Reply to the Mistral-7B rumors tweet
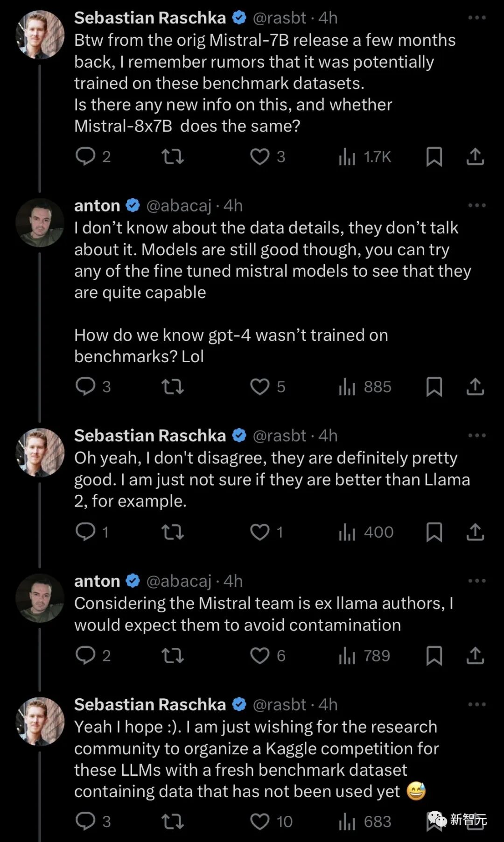504x842 pixels. pos(85,156)
